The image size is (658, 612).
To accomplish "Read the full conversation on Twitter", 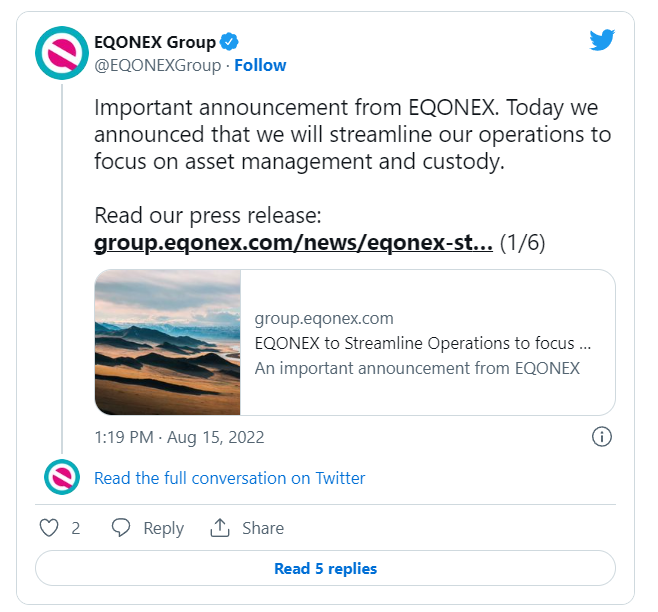I will click(230, 478).
